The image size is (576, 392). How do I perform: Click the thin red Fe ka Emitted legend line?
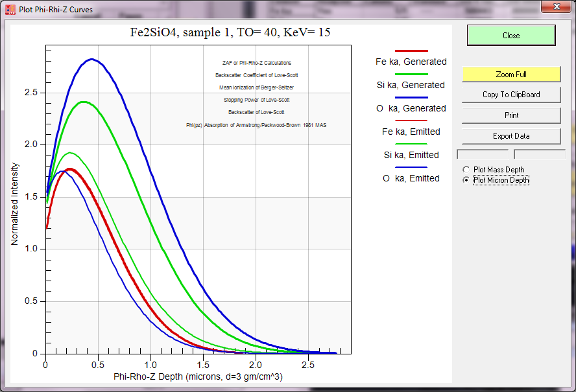click(x=411, y=121)
